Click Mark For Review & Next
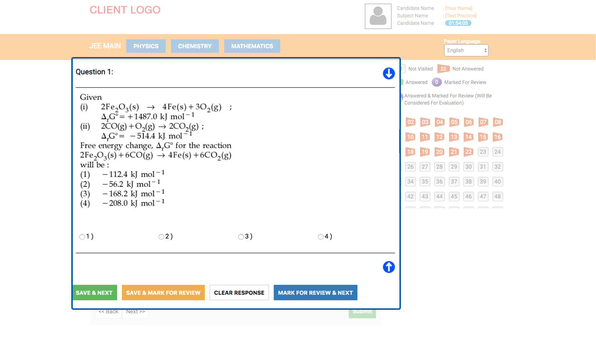 coord(315,293)
